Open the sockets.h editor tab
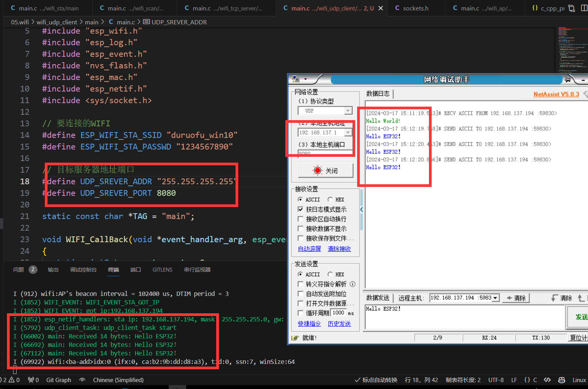Screen dimensions: 588x389 pos(415,8)
